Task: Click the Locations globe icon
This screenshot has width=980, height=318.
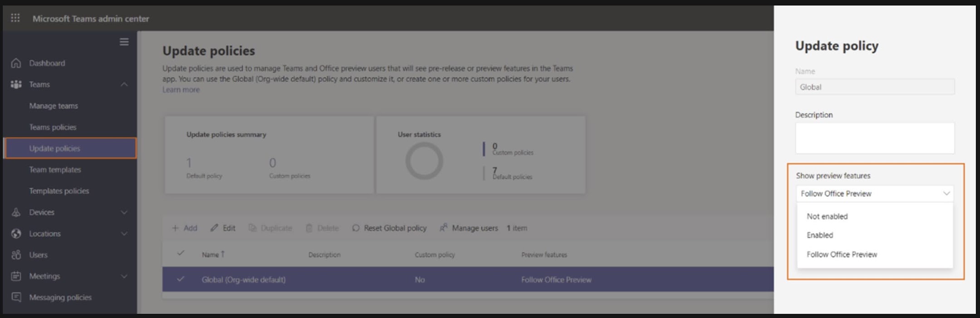Action: point(16,234)
